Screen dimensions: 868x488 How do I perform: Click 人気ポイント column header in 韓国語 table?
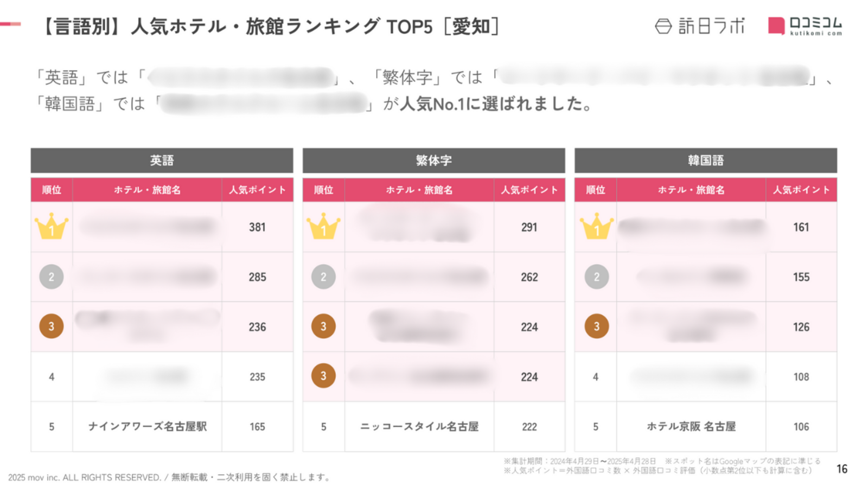point(801,190)
